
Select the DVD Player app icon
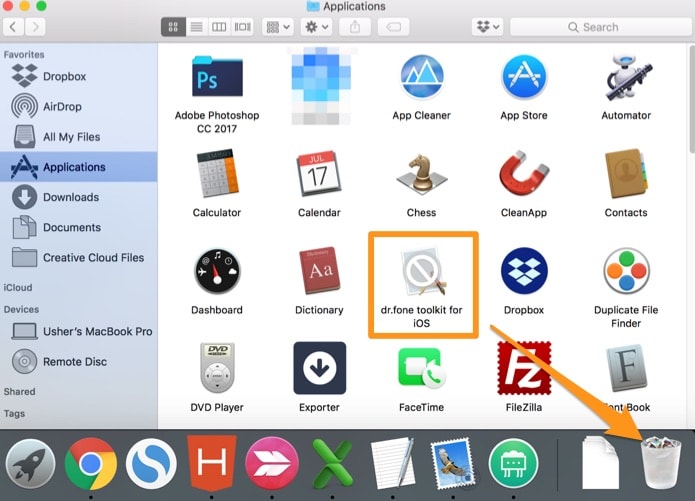[x=217, y=368]
